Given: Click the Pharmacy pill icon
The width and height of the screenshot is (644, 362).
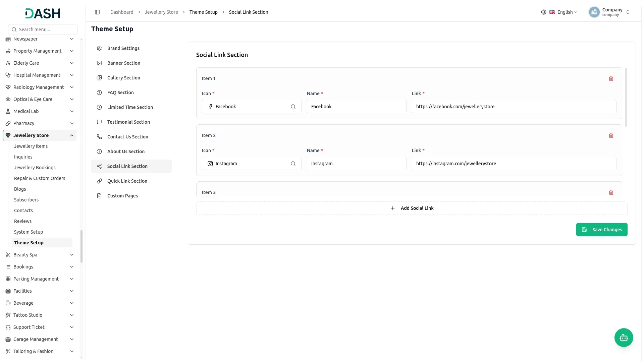Looking at the screenshot, I should pyautogui.click(x=8, y=123).
